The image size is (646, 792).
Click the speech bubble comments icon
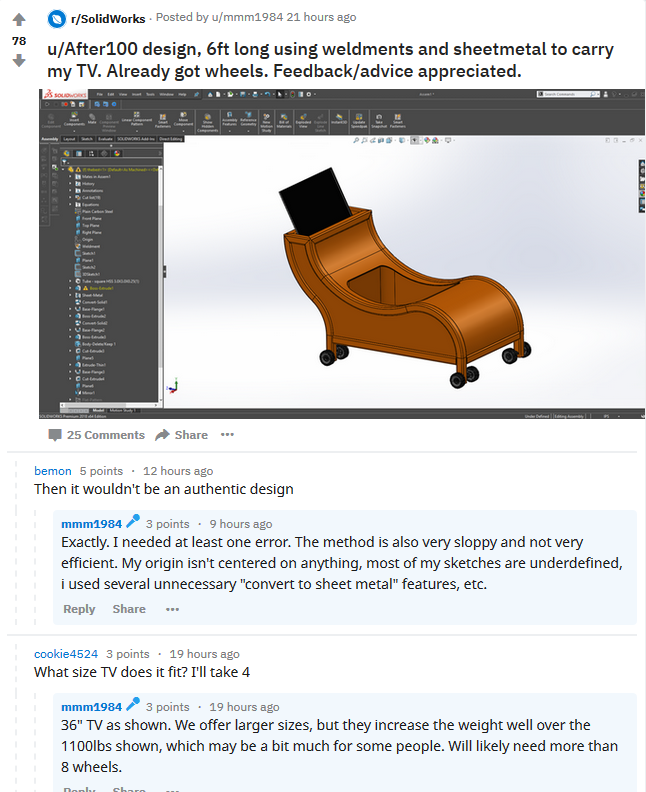pos(55,435)
